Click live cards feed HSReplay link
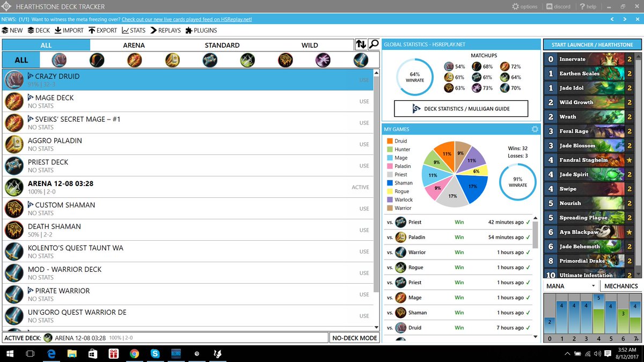 click(187, 19)
